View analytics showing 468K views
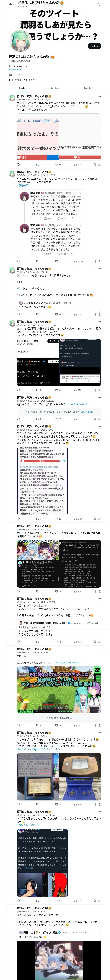The image size is (110, 980). pos(78,261)
